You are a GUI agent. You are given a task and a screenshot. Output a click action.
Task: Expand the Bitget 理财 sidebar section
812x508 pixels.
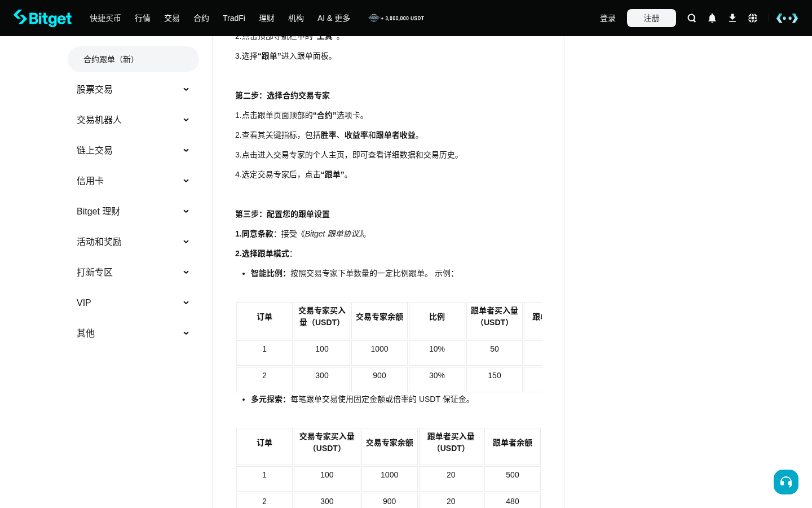pos(133,211)
